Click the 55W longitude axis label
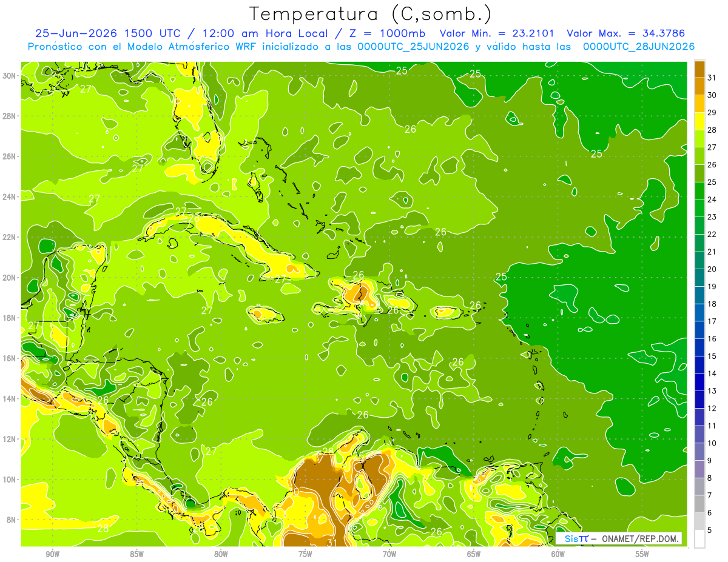This screenshot has height=562, width=728. pos(642,554)
